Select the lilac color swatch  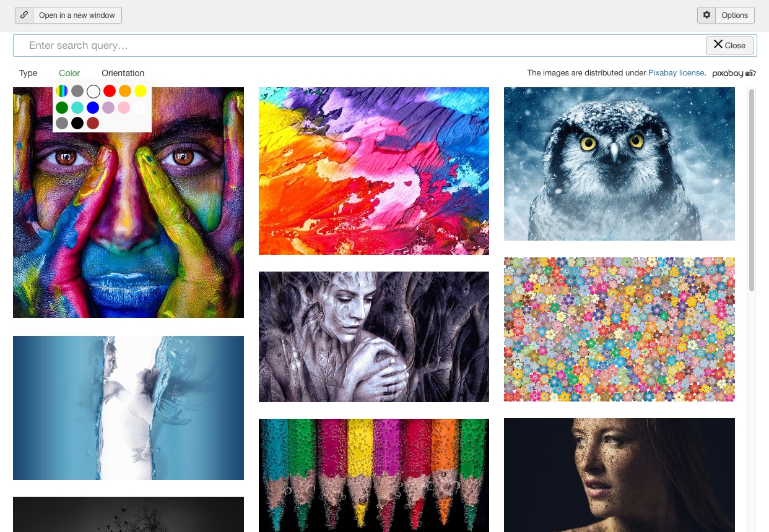coord(108,108)
